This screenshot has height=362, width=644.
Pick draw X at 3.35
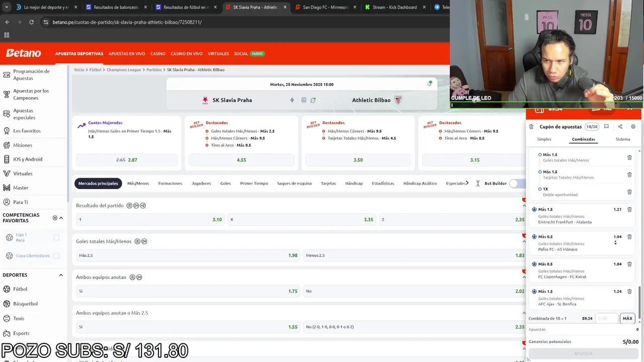tap(301, 220)
